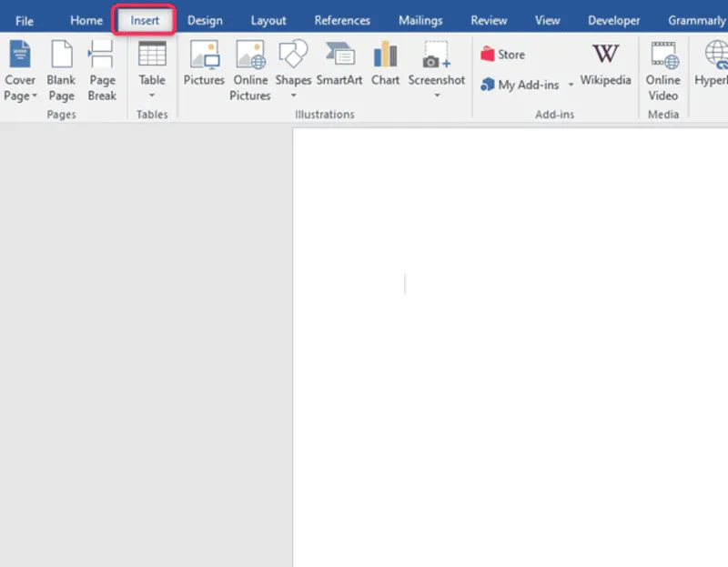This screenshot has height=567, width=728.
Task: Insert a SmartArt graphic
Action: (339, 64)
